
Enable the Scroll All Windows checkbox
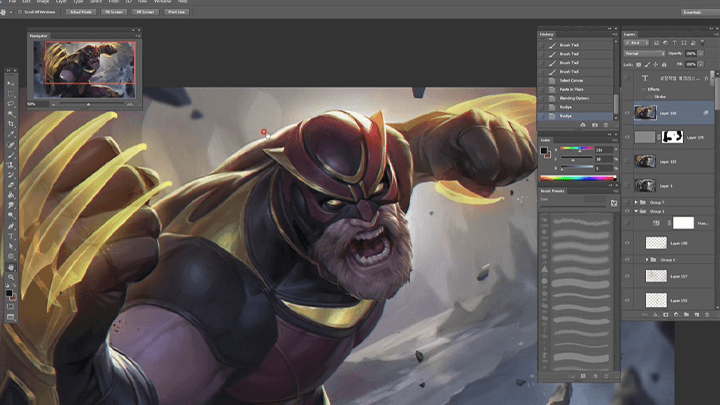(x=20, y=12)
